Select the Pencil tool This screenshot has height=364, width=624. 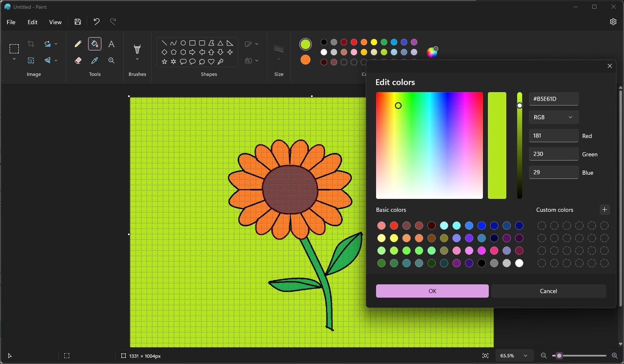point(78,43)
